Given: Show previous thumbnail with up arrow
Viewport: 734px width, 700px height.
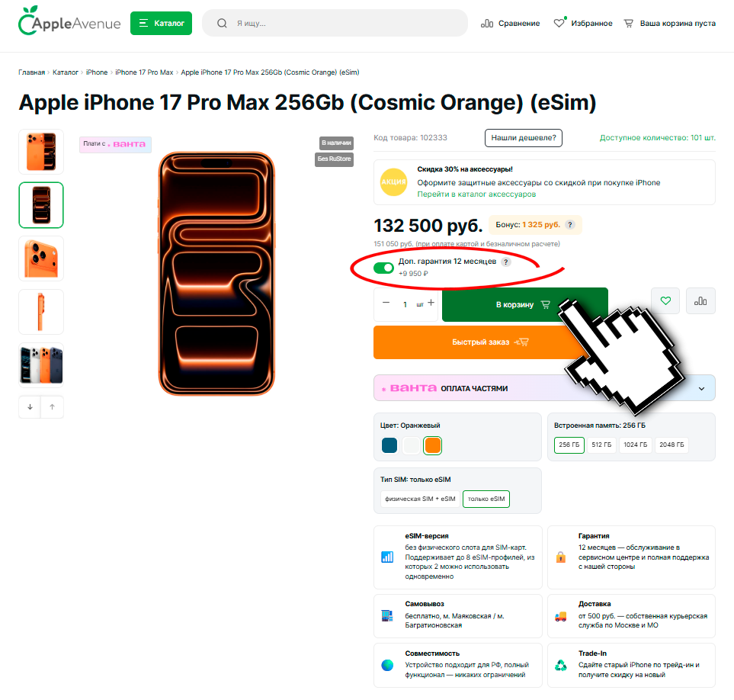Looking at the screenshot, I should click(x=52, y=407).
